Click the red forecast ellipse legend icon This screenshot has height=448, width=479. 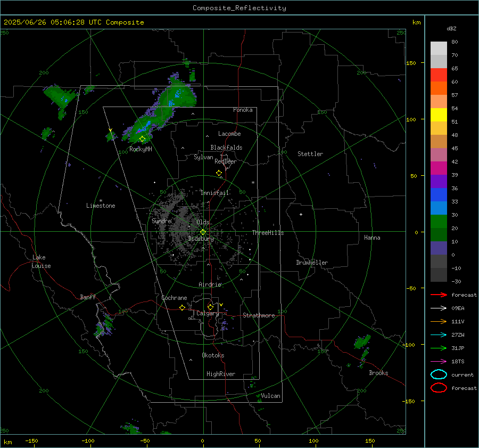click(x=439, y=388)
